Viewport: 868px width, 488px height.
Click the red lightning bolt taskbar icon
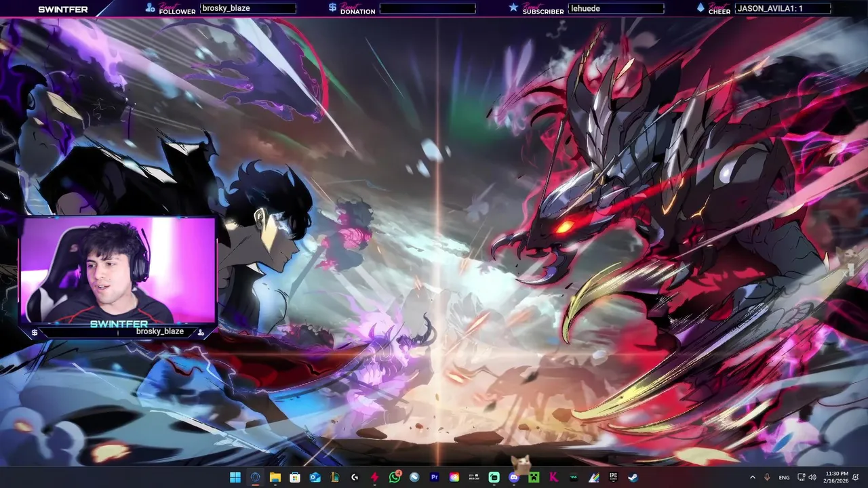[x=374, y=477]
